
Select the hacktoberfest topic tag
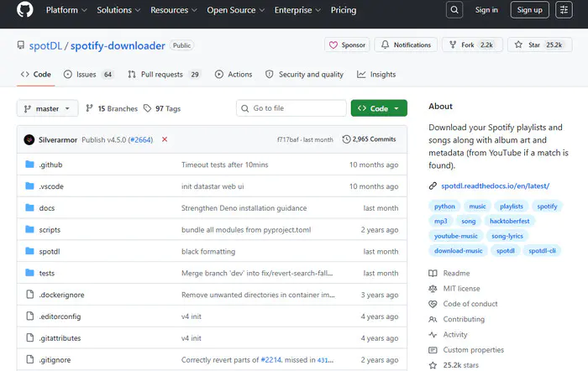coord(509,221)
